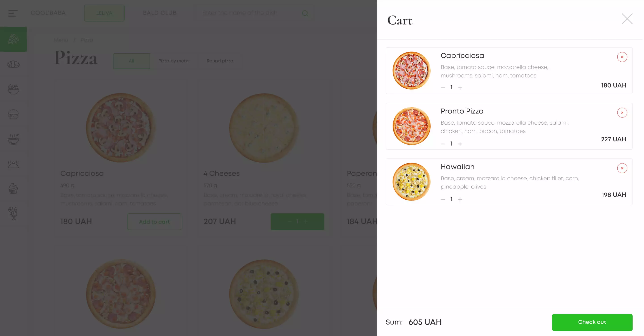This screenshot has width=644, height=336.
Task: Select the Round pizza filter
Action: click(220, 61)
